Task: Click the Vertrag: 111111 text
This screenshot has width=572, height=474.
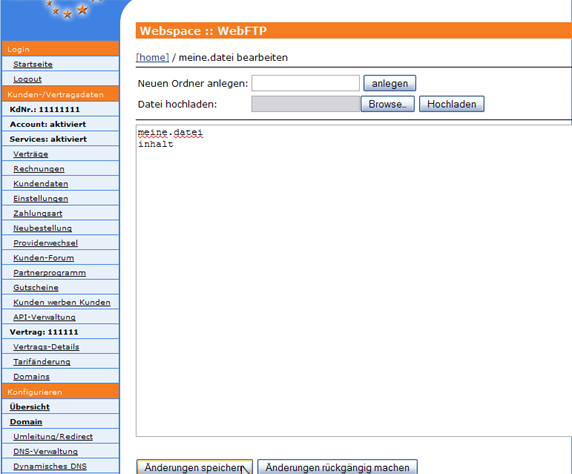Action: click(x=44, y=332)
